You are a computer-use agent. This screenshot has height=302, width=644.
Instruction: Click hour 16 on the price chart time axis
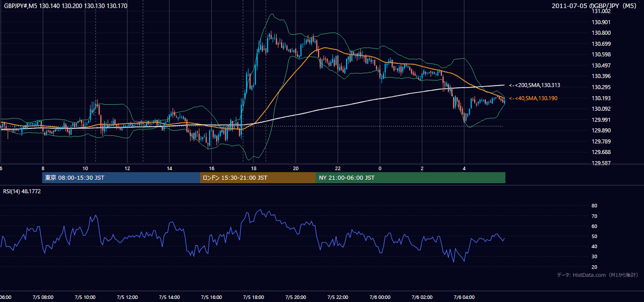pyautogui.click(x=212, y=168)
